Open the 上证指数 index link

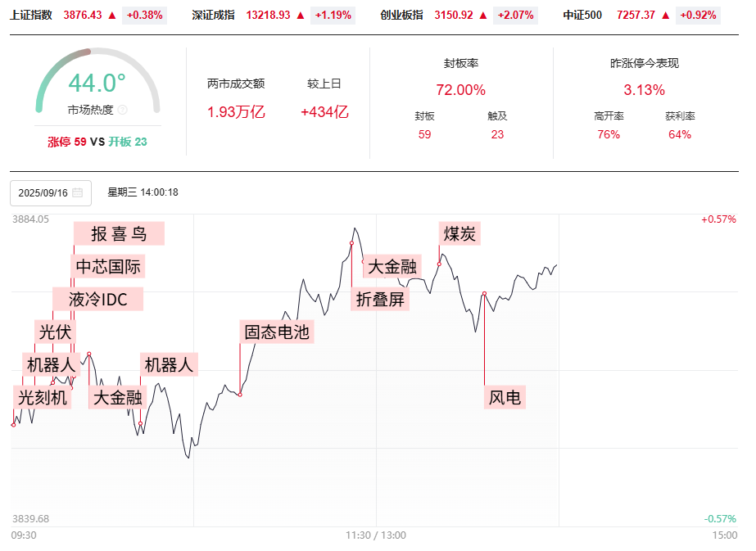[x=31, y=15]
